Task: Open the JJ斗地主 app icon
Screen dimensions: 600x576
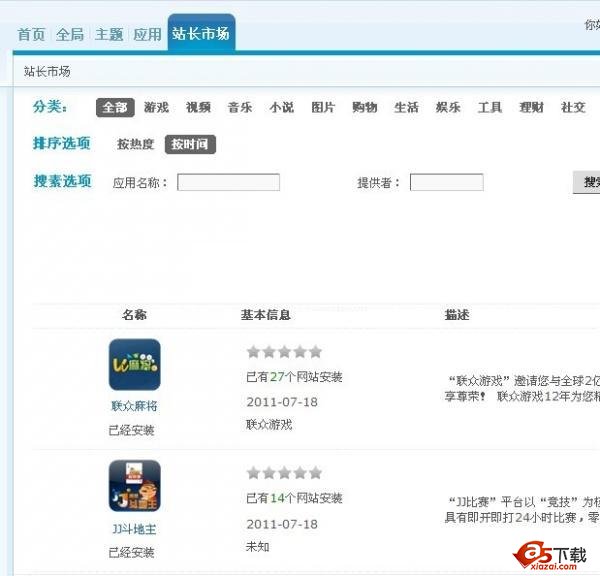Action: 135,486
